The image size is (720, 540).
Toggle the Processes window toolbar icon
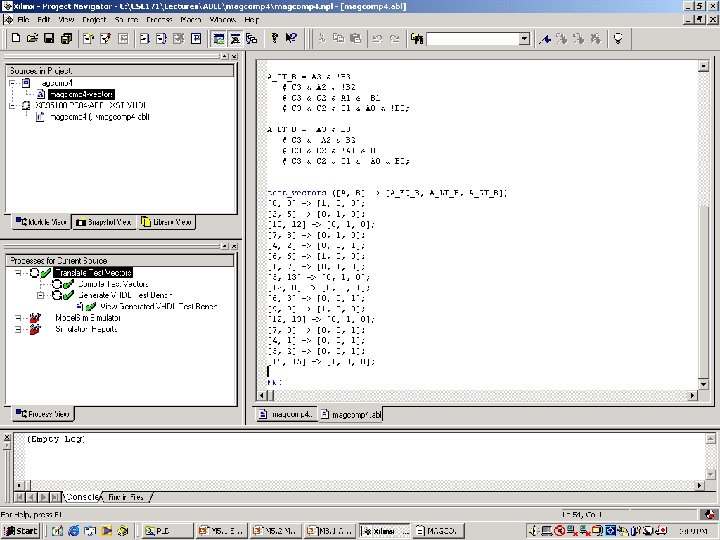tap(235, 39)
